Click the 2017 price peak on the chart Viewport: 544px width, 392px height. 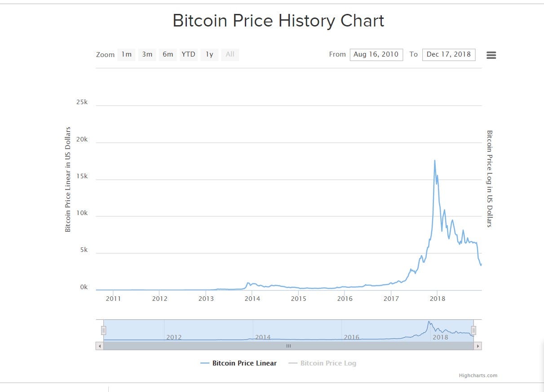click(x=435, y=161)
